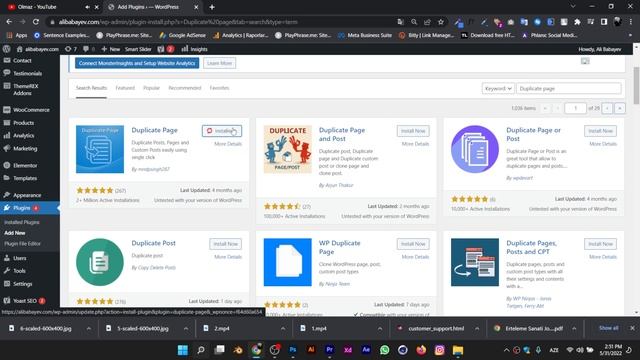The image size is (640, 360).
Task: Open Appearance sidebar menu
Action: [27, 196]
